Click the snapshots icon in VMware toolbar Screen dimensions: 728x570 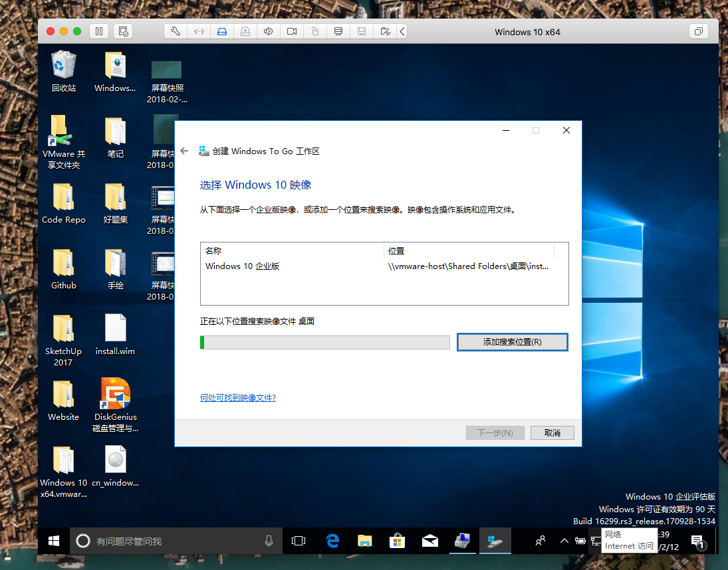tap(338, 31)
